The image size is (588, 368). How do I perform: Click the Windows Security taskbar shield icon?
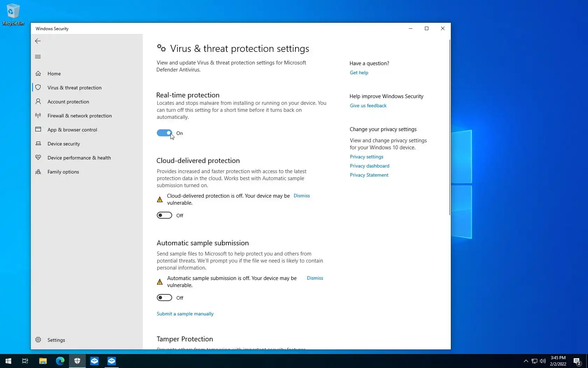(77, 361)
